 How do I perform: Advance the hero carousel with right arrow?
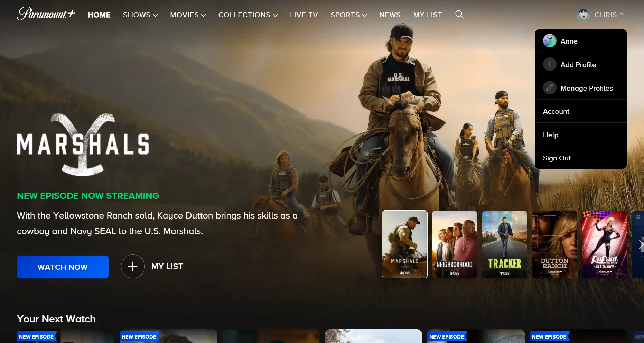click(641, 245)
